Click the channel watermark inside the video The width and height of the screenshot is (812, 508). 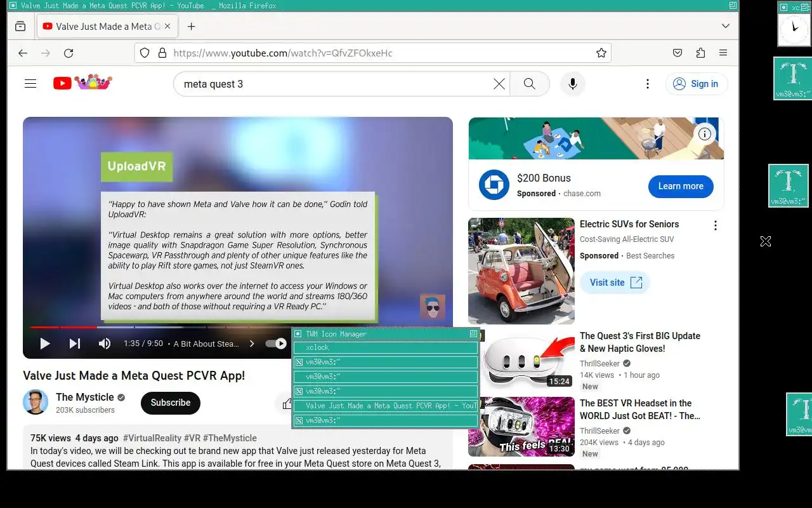[x=433, y=307]
